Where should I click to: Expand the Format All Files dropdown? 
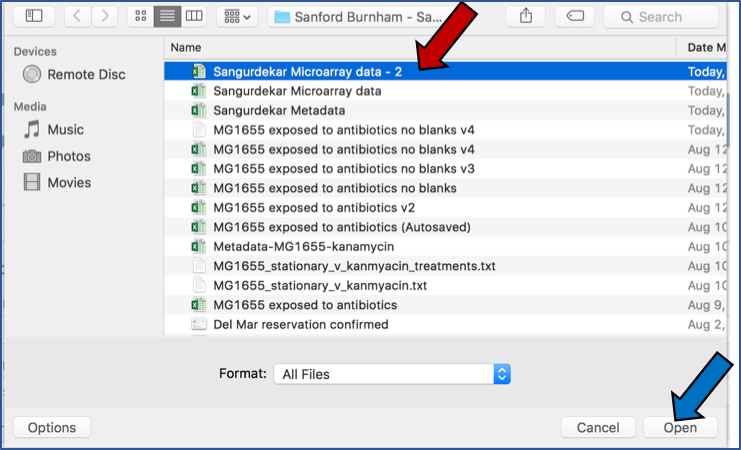[x=391, y=374]
